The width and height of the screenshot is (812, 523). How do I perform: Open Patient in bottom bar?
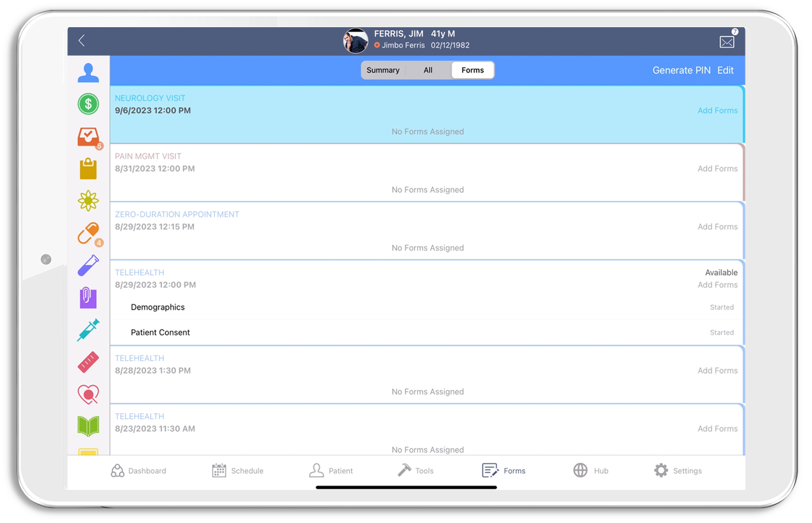pyautogui.click(x=331, y=471)
